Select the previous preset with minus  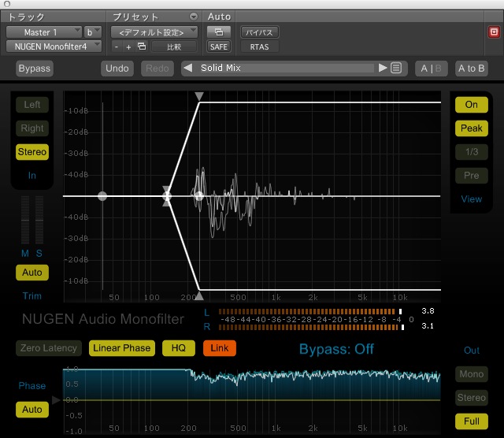tap(117, 47)
